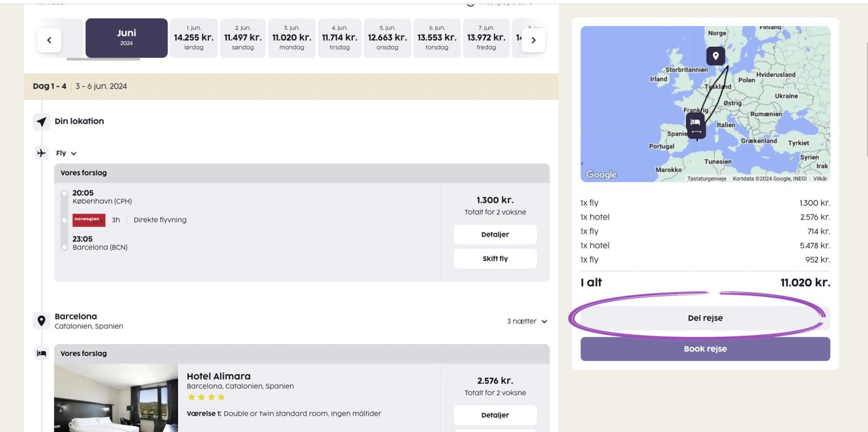Click the Barcelona (BCN) arrival text

[100, 247]
